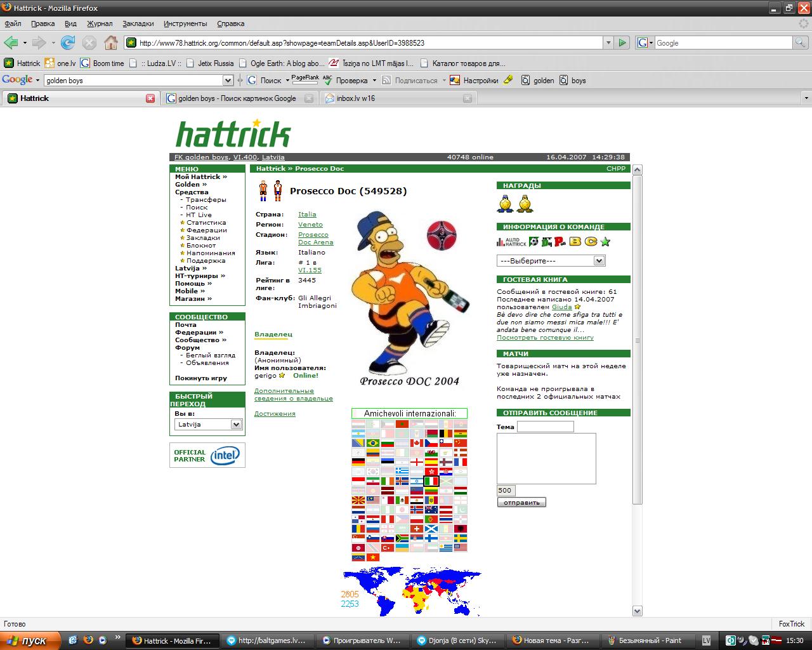Click Покинуть игру logout link
812x650 pixels.
pyautogui.click(x=200, y=378)
